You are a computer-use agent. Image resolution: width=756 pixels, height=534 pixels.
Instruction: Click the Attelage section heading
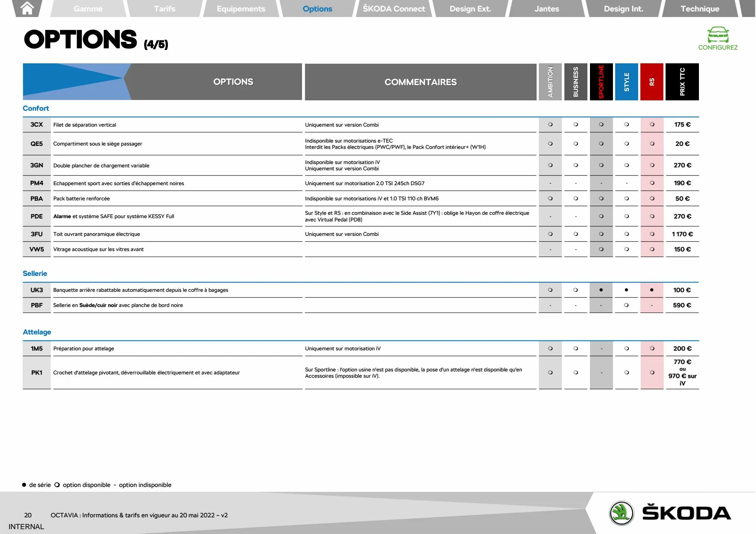click(37, 332)
